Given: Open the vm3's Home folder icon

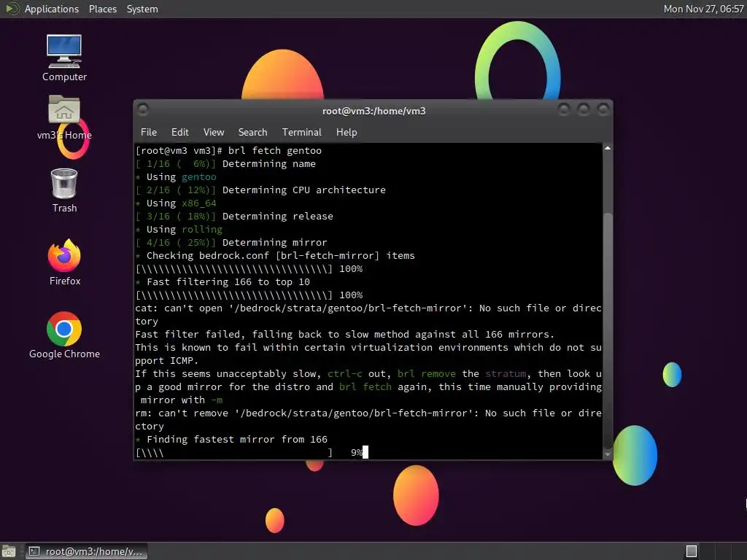Looking at the screenshot, I should [64, 117].
